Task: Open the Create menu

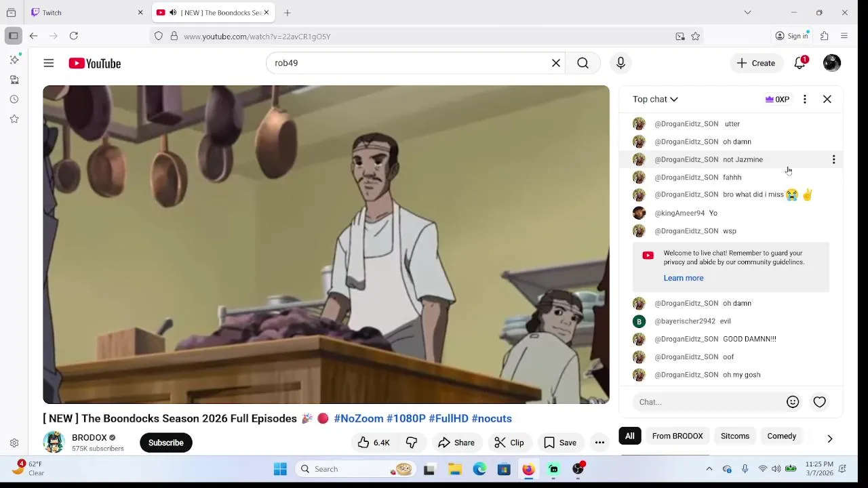Action: [756, 63]
